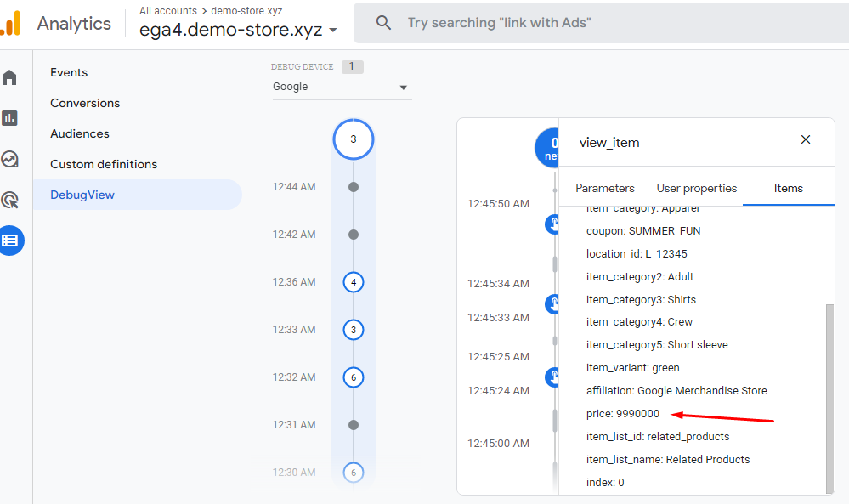Click item_list_id: related_products row
The width and height of the screenshot is (849, 504).
(657, 437)
